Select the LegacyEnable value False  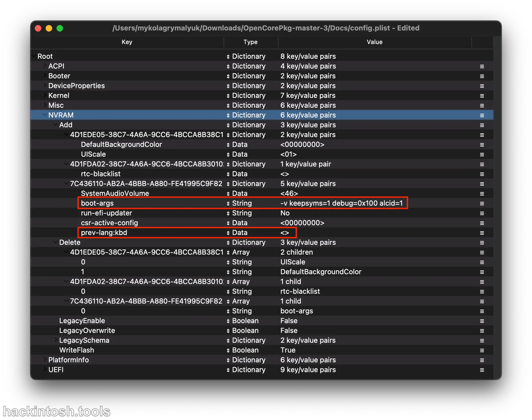coord(289,321)
